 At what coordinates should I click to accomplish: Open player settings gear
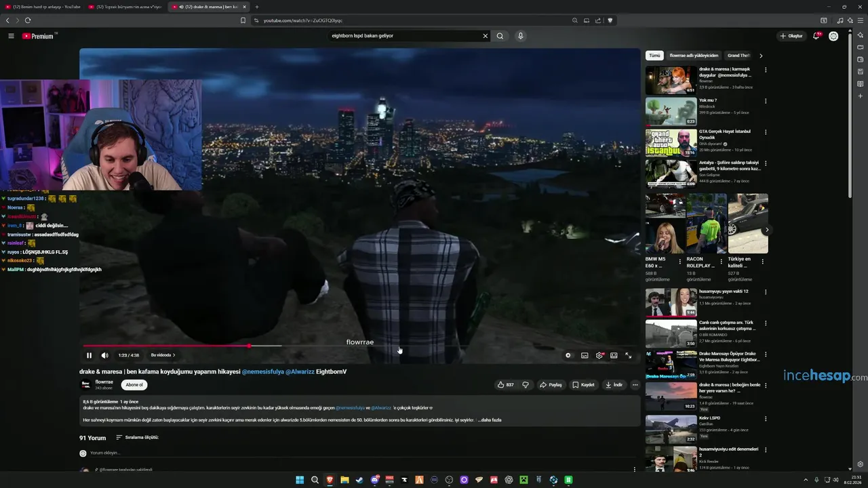(x=599, y=355)
